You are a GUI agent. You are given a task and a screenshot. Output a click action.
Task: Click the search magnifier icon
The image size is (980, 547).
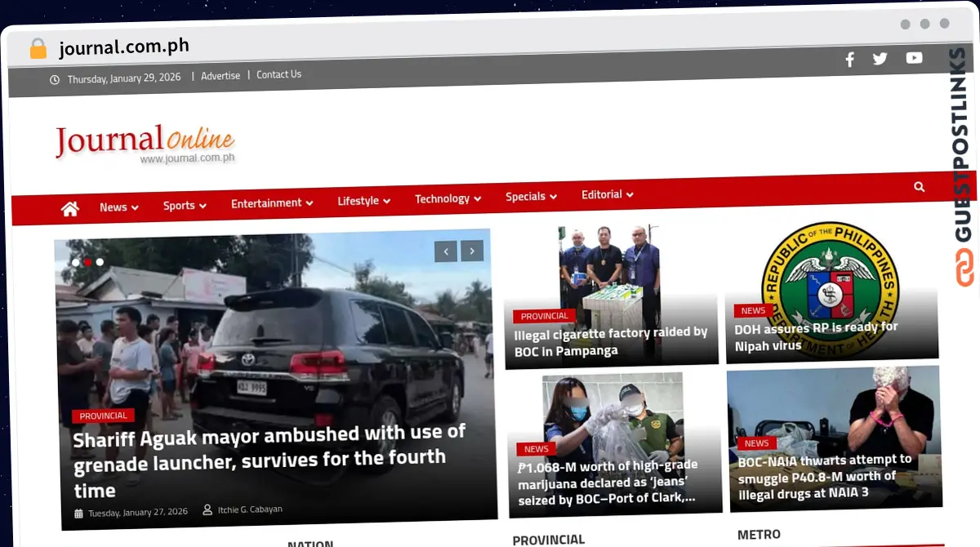tap(920, 187)
